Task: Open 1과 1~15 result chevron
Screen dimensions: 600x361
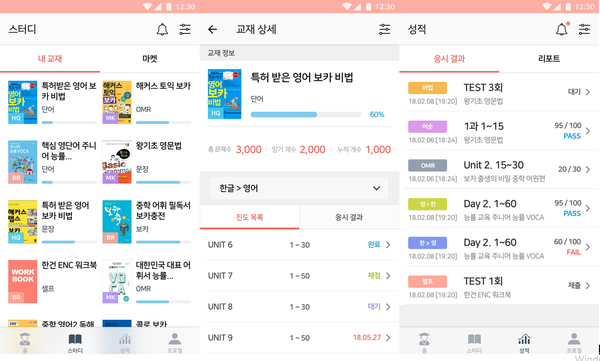Action: [588, 131]
